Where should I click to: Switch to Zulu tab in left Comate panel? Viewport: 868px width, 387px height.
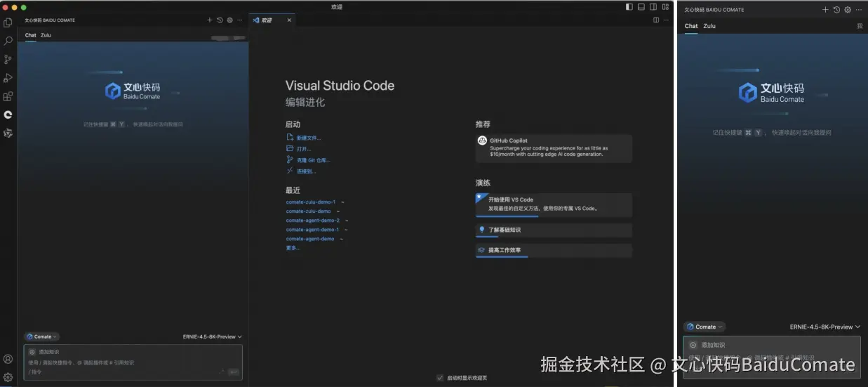click(46, 35)
